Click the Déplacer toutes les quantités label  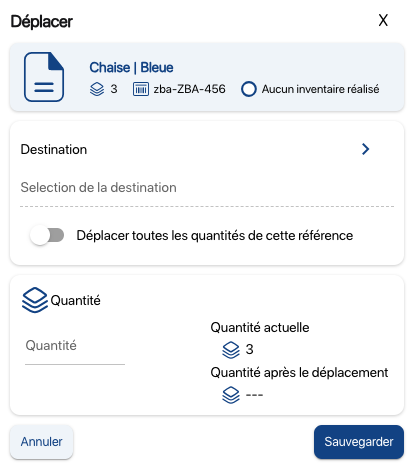[x=215, y=235]
